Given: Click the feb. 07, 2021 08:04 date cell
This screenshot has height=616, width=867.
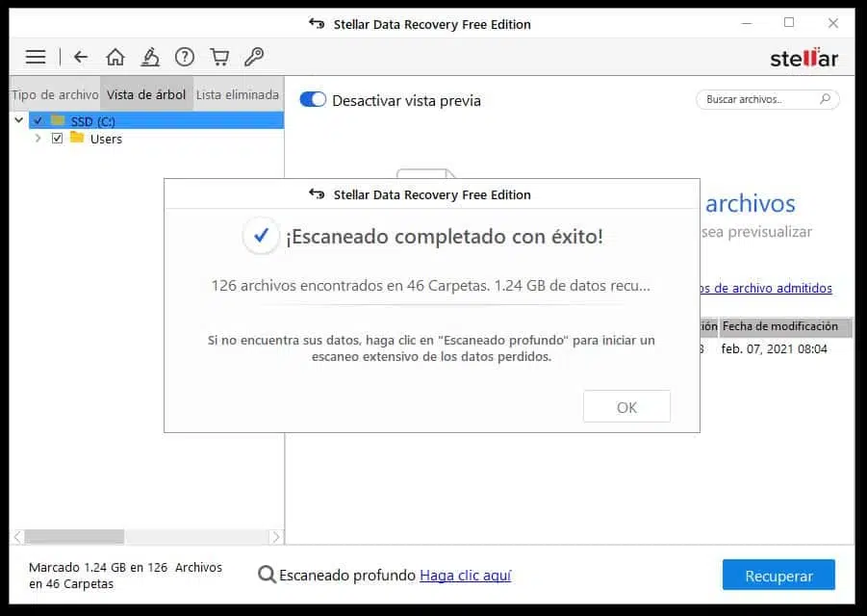Looking at the screenshot, I should [x=774, y=349].
